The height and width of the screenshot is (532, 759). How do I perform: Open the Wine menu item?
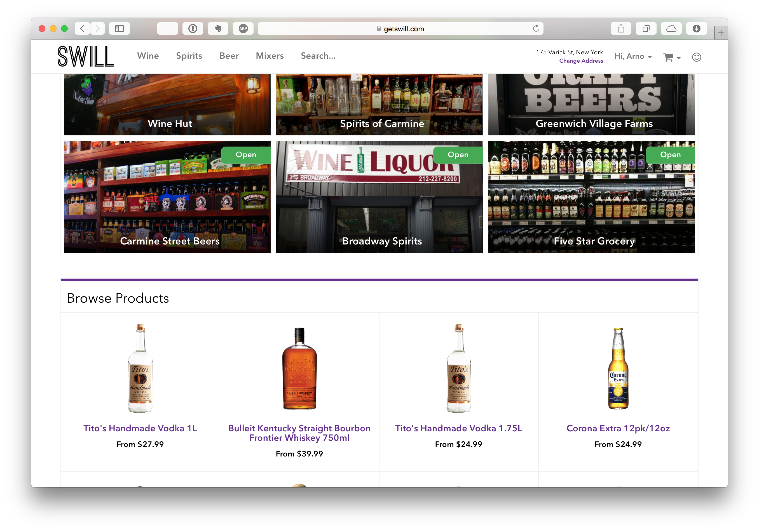click(x=148, y=56)
